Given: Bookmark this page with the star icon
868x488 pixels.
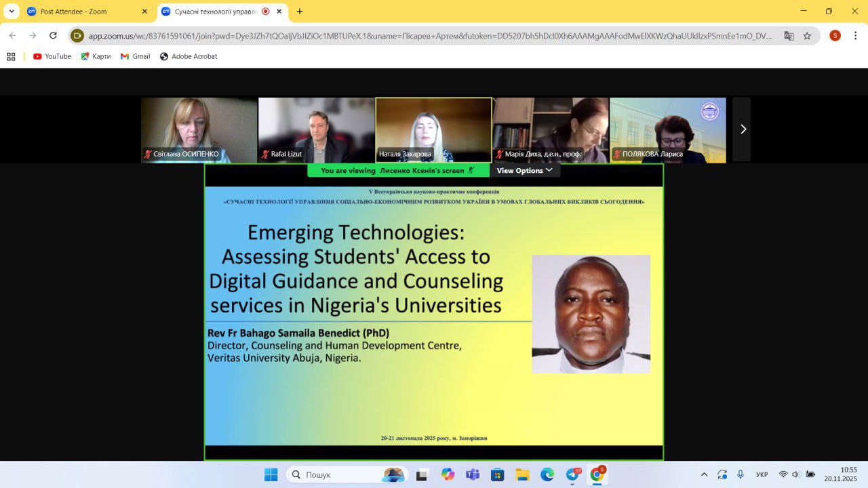Looking at the screenshot, I should (807, 36).
